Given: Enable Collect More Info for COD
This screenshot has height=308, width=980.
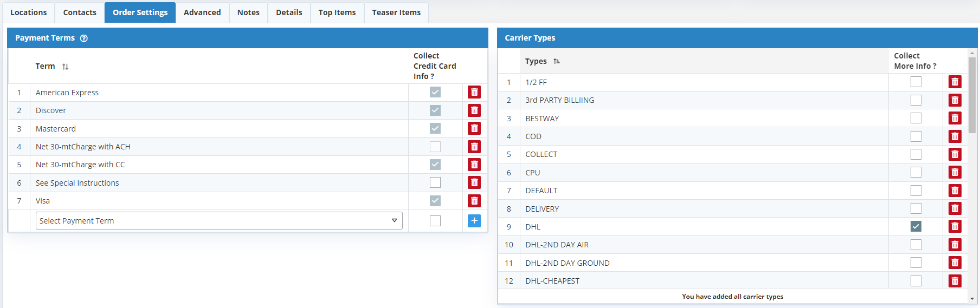Looking at the screenshot, I should point(916,136).
